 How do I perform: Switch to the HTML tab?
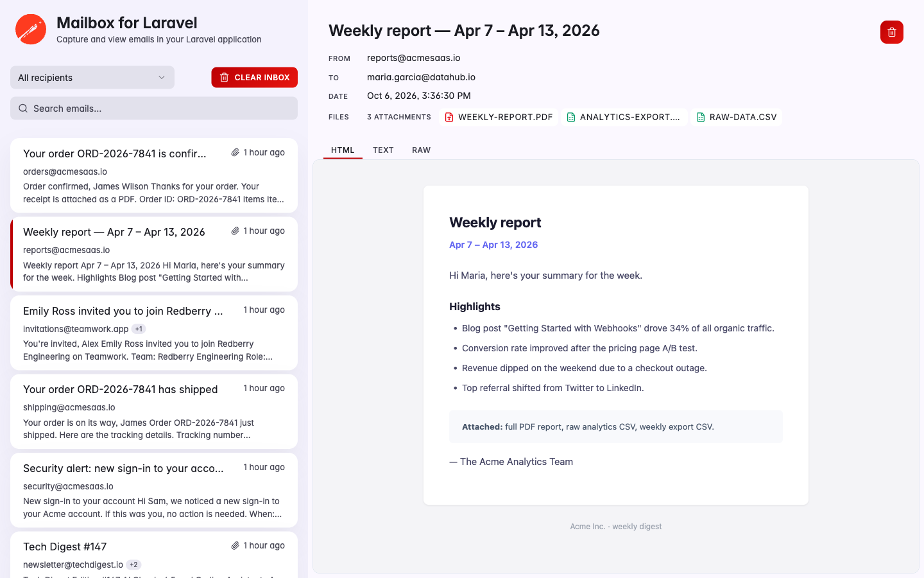[x=343, y=150]
